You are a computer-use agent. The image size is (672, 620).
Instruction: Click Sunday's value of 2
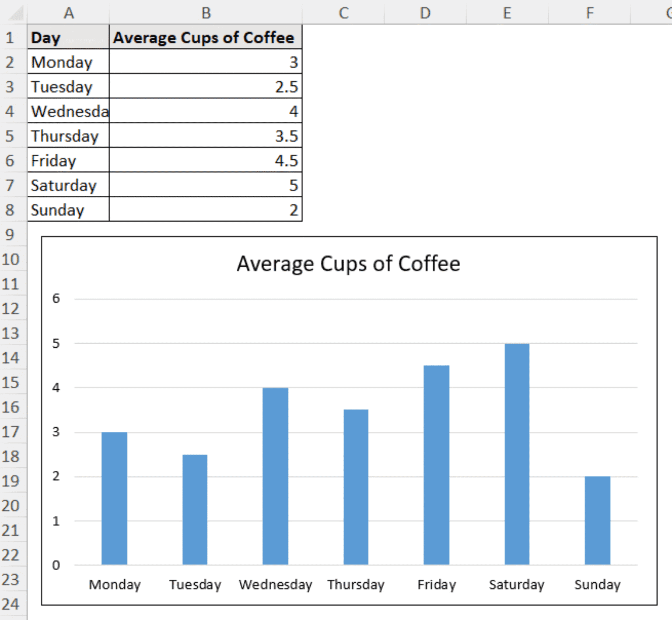click(x=206, y=210)
